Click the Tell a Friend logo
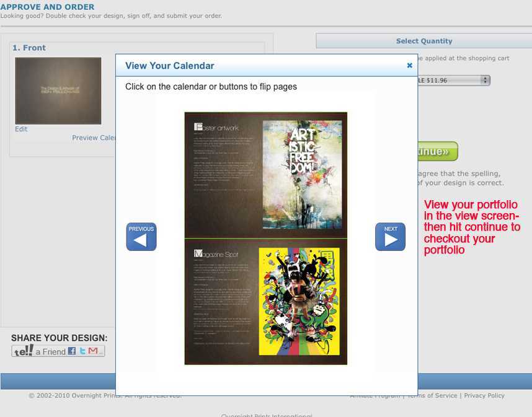The width and height of the screenshot is (532, 417). [24, 351]
